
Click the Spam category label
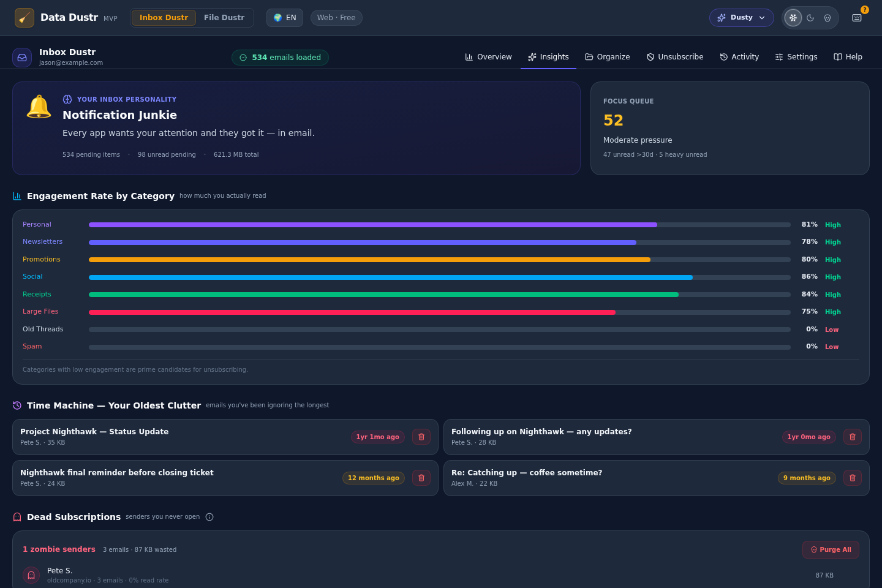coord(32,347)
